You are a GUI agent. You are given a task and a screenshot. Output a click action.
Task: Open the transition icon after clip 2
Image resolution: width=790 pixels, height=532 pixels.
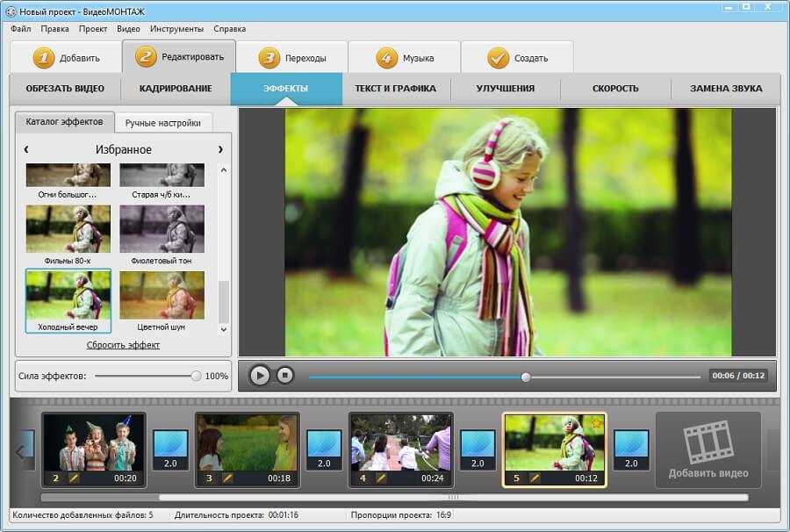[x=170, y=449]
